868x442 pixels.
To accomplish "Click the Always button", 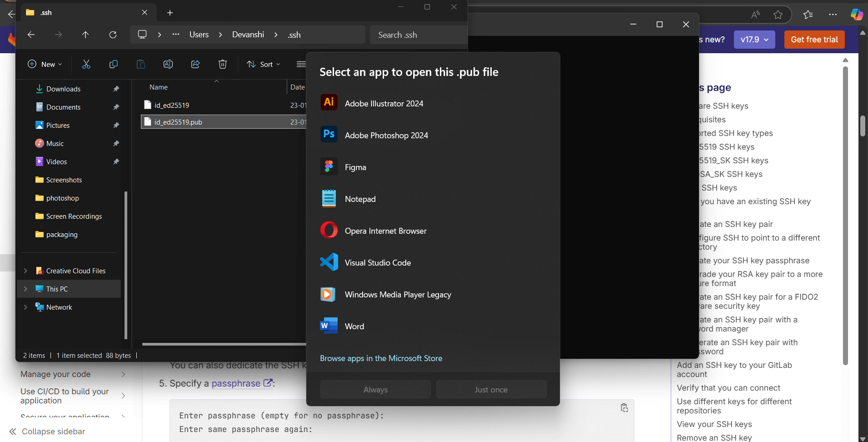I will click(375, 390).
